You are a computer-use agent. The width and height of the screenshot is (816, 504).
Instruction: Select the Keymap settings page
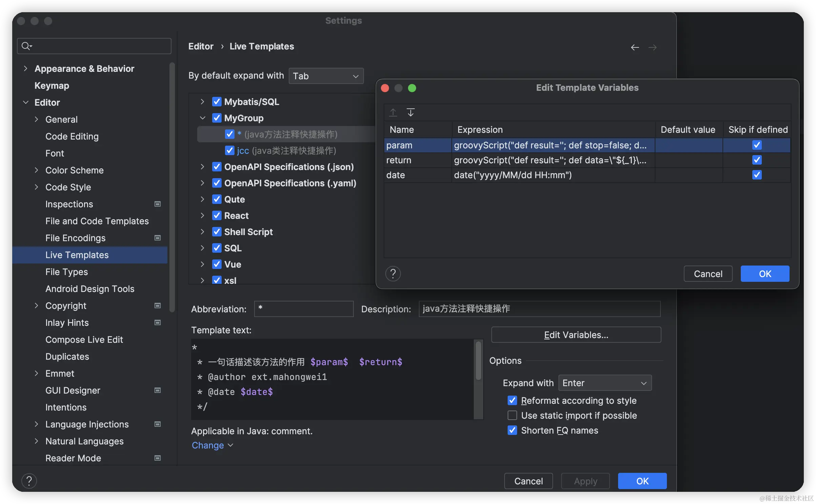(52, 85)
